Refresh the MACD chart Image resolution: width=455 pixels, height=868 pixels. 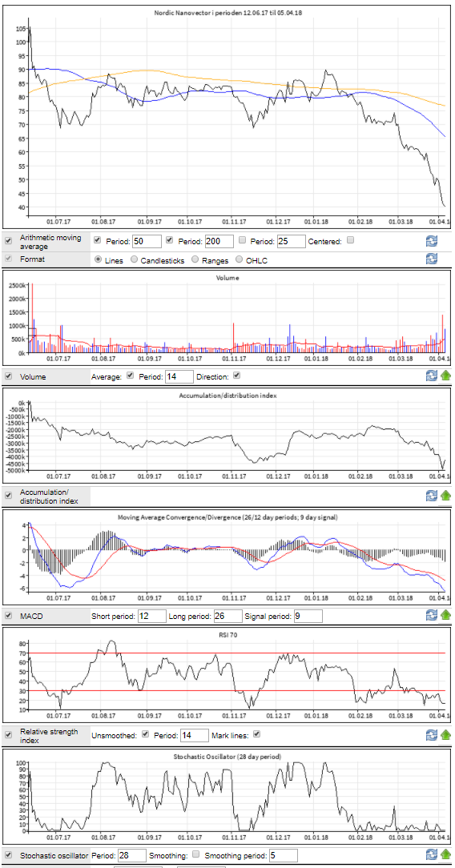[432, 616]
